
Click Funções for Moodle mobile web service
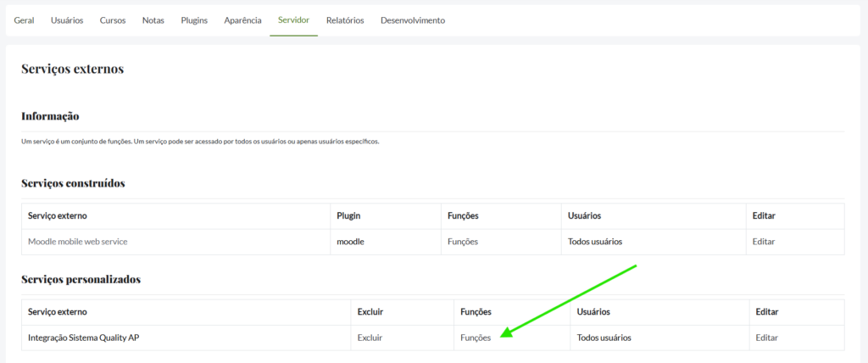coord(462,242)
